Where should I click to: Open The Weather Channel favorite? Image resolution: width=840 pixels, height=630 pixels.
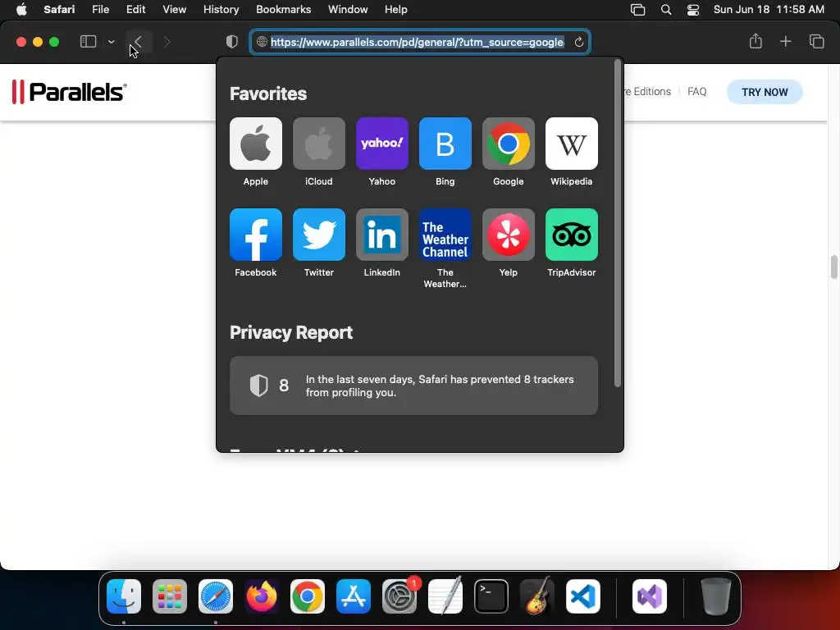coord(445,235)
